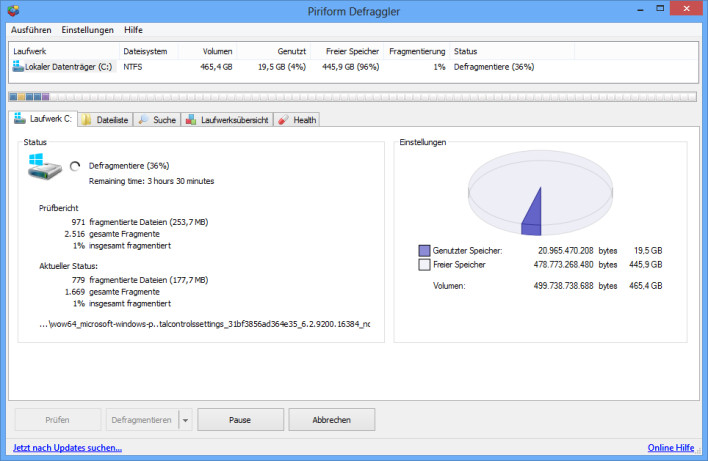Sort by the Freier Speicher column header
This screenshot has width=708, height=461.
click(x=347, y=51)
